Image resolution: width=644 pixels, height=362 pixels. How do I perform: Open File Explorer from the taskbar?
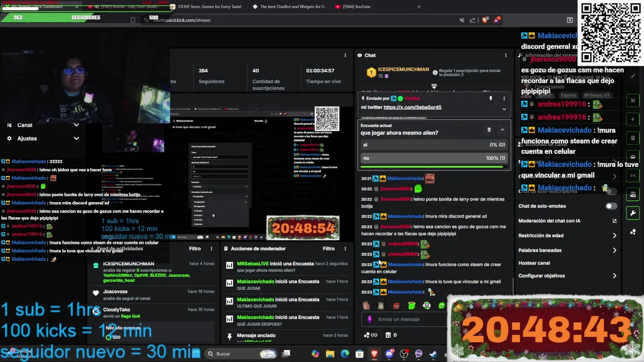[330, 354]
